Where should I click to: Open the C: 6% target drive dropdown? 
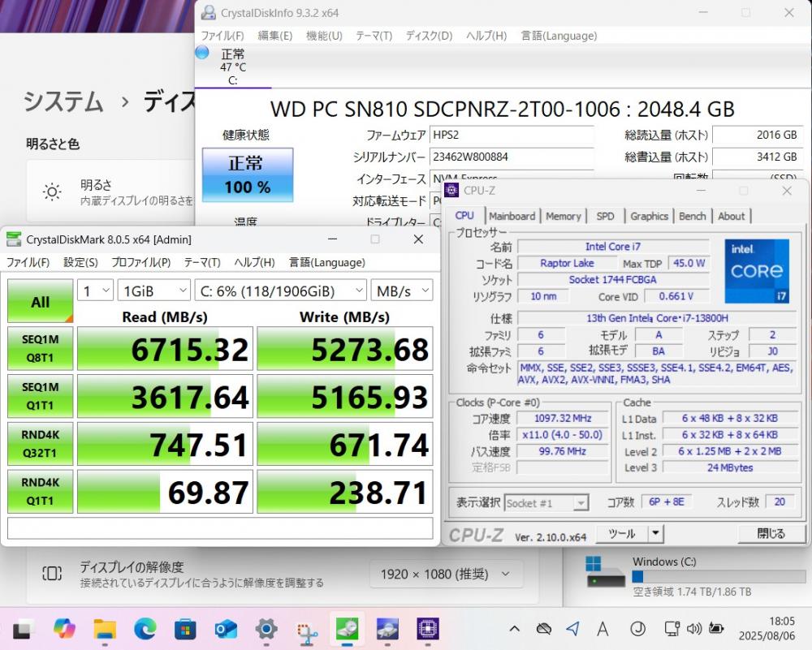coord(281,291)
